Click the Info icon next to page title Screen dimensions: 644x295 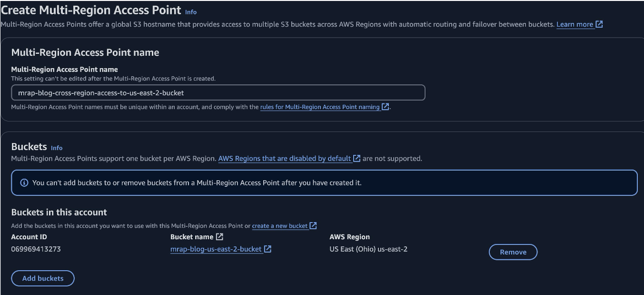(x=190, y=12)
